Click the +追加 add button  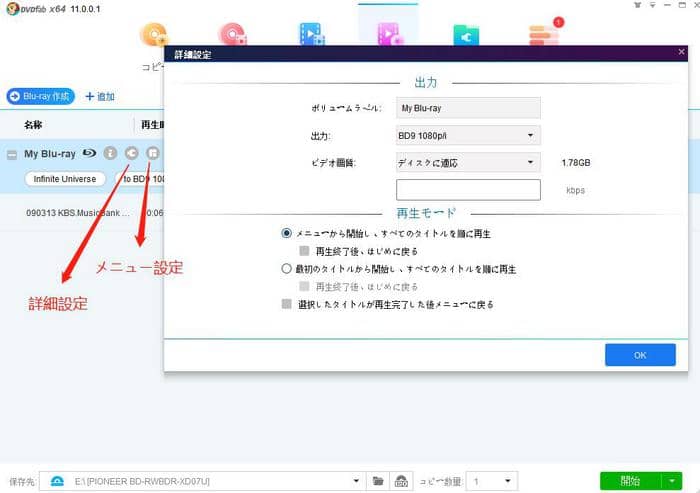[100, 96]
